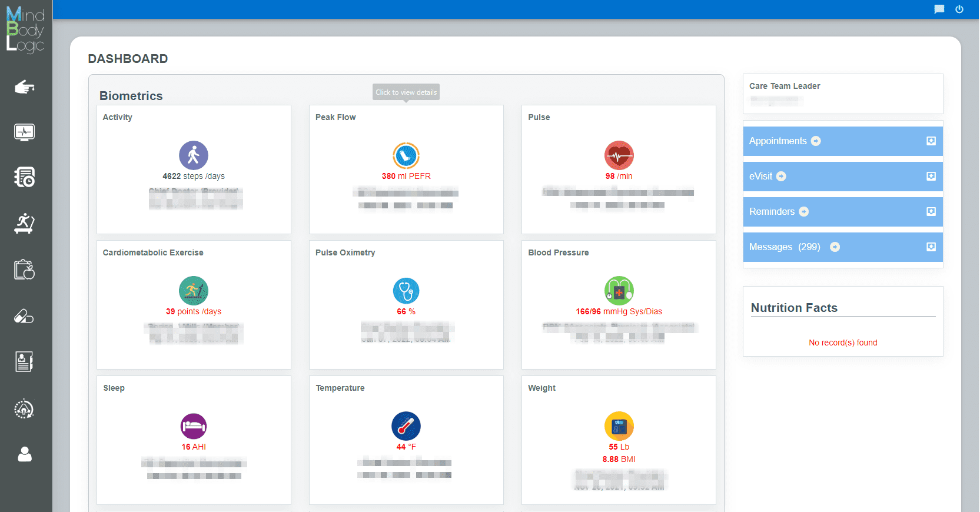Image resolution: width=980 pixels, height=512 pixels.
Task: Click the Weight scale icon
Action: pos(619,426)
